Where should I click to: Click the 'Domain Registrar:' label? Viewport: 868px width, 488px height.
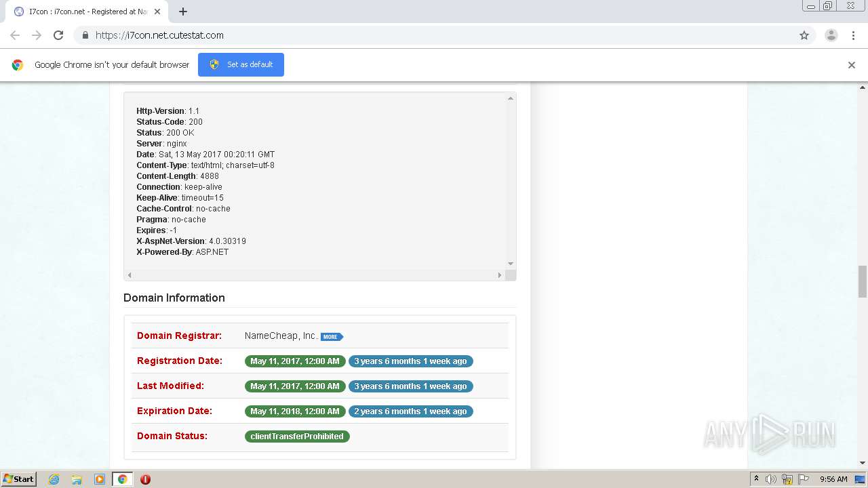(x=179, y=336)
